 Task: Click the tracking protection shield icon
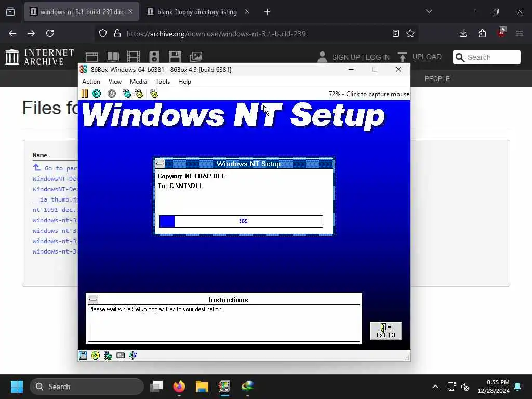103,33
